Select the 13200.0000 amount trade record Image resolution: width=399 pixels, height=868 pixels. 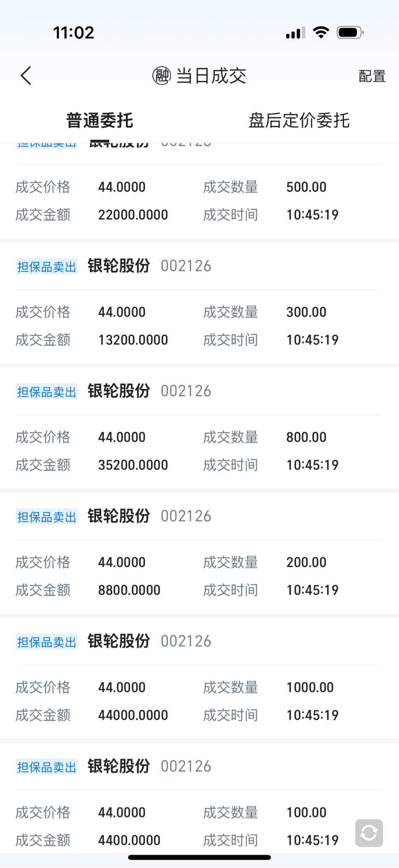click(x=133, y=340)
